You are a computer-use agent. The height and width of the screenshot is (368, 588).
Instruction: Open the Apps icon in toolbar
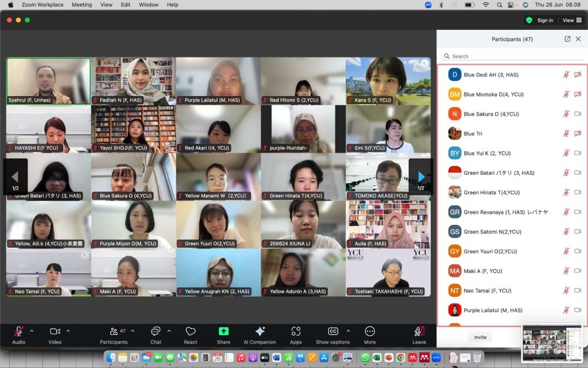(x=296, y=332)
